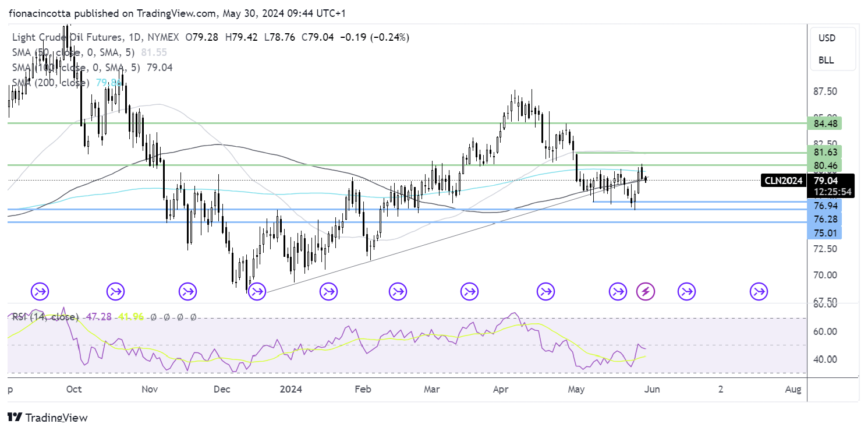868x431 pixels.
Task: Select the BLL unit label
Action: click(x=826, y=60)
